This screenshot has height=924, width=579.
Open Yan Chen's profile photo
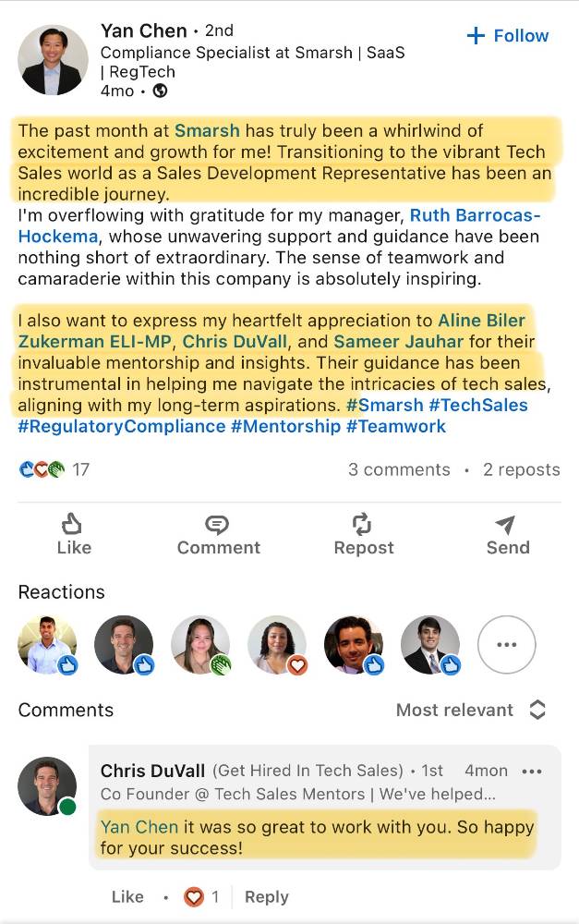click(x=54, y=60)
